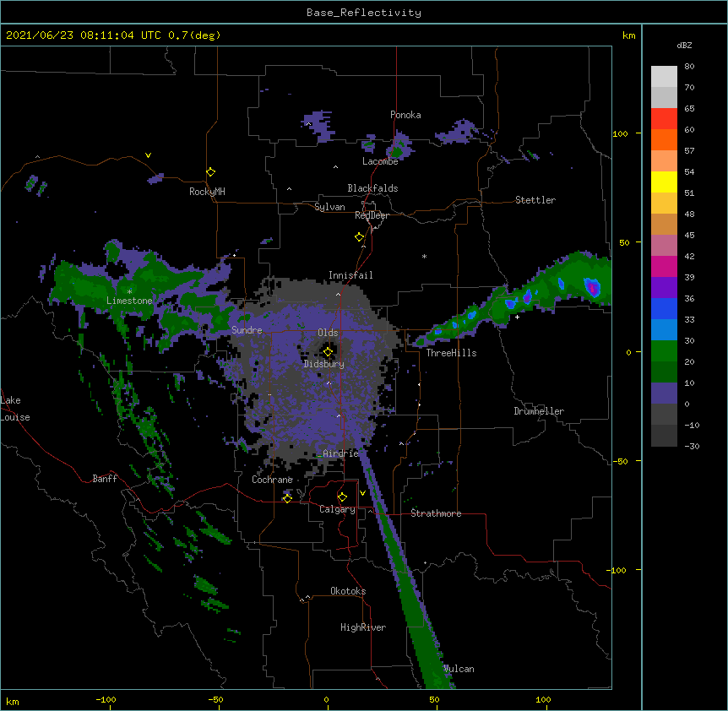Select the Sundre label

pyautogui.click(x=247, y=330)
